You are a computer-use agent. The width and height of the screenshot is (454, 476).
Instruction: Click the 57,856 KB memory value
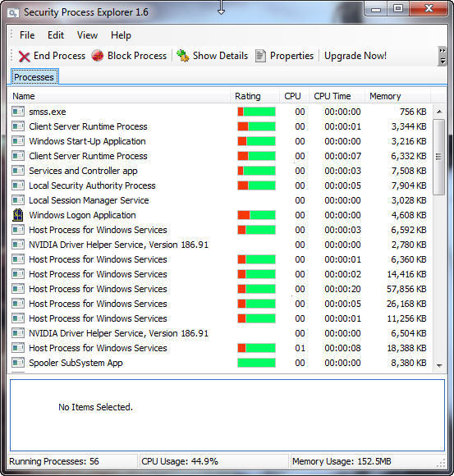pos(406,289)
